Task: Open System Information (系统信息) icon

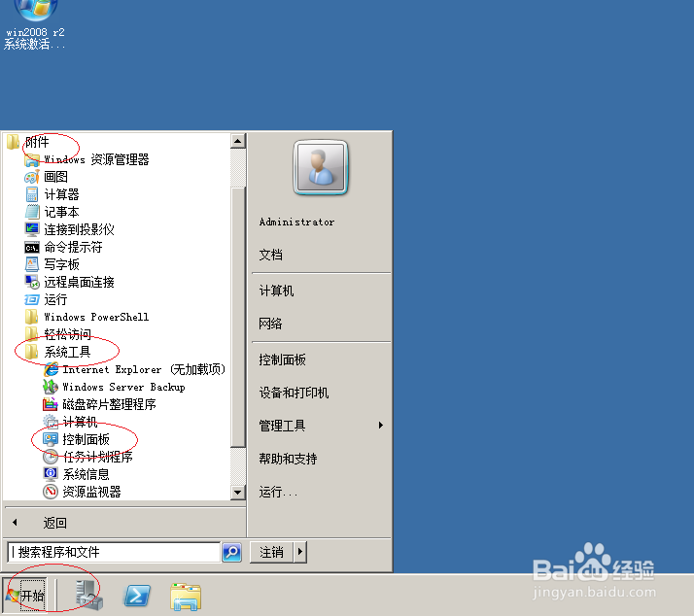Action: point(51,474)
